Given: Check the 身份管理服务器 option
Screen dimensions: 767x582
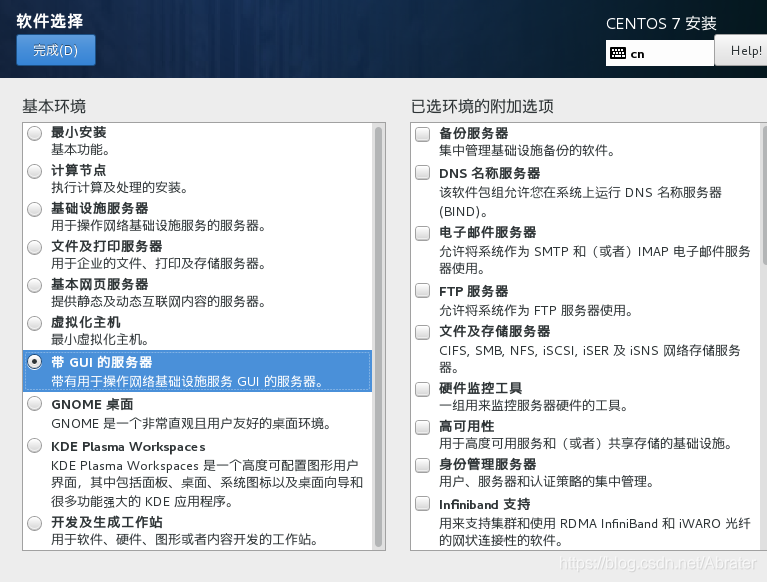Looking at the screenshot, I should coord(423,465).
